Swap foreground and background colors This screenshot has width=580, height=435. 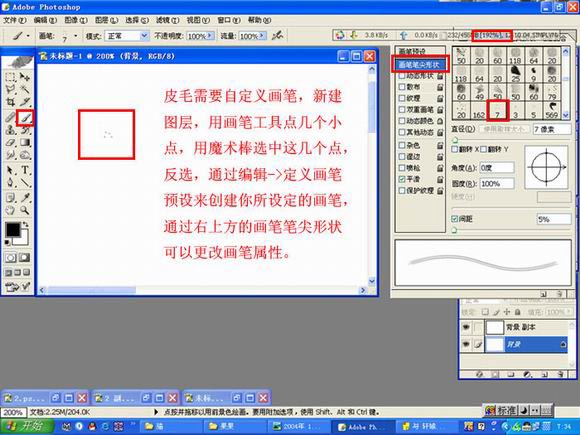(26, 224)
